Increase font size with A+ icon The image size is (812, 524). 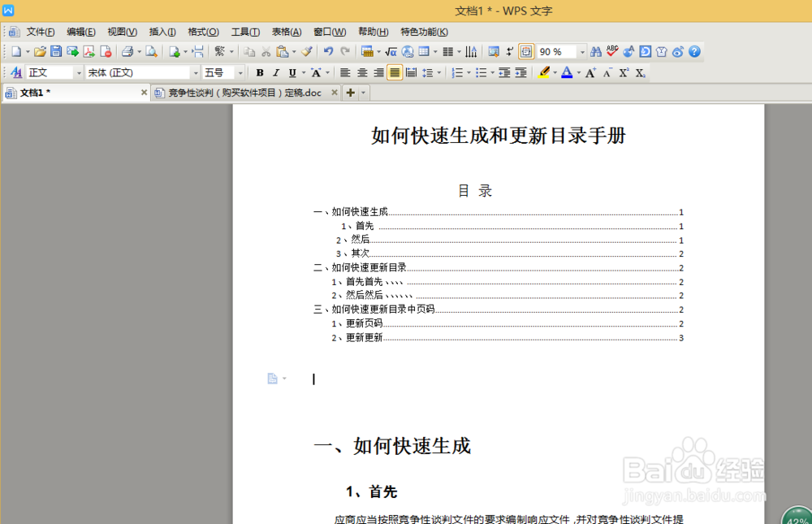590,73
